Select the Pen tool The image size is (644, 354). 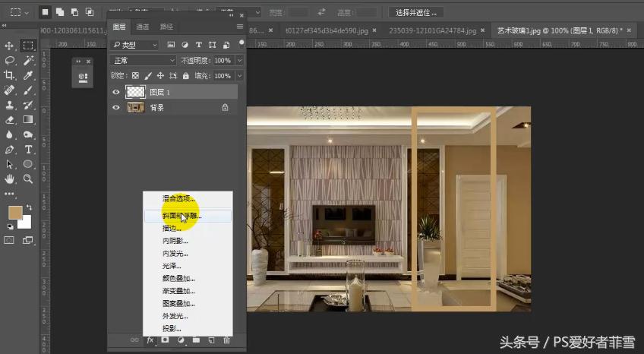click(9, 149)
